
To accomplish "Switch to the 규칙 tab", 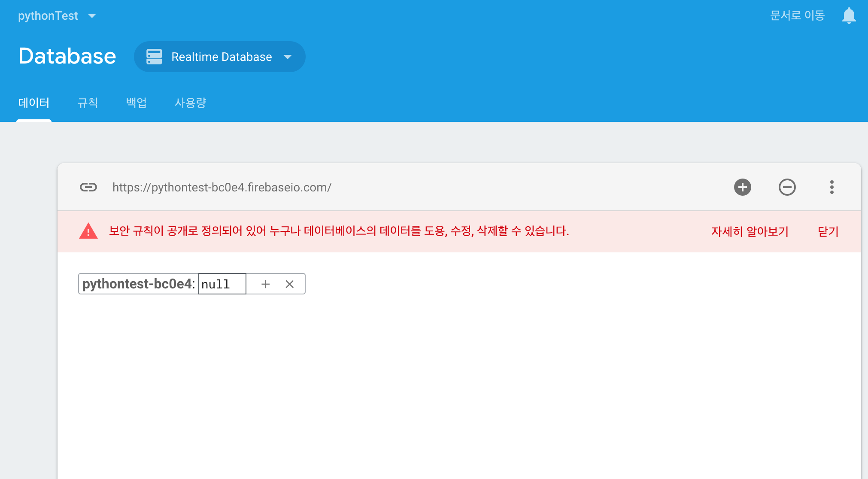I will tap(88, 103).
